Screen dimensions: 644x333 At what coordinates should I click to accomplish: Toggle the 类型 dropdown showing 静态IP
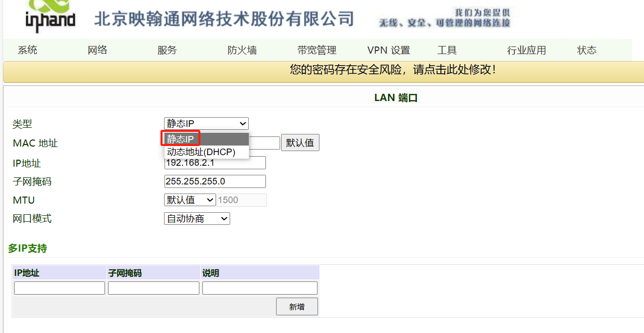tap(206, 124)
